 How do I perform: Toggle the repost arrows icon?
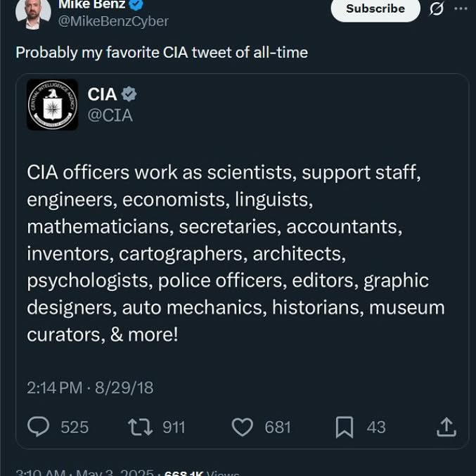(140, 427)
